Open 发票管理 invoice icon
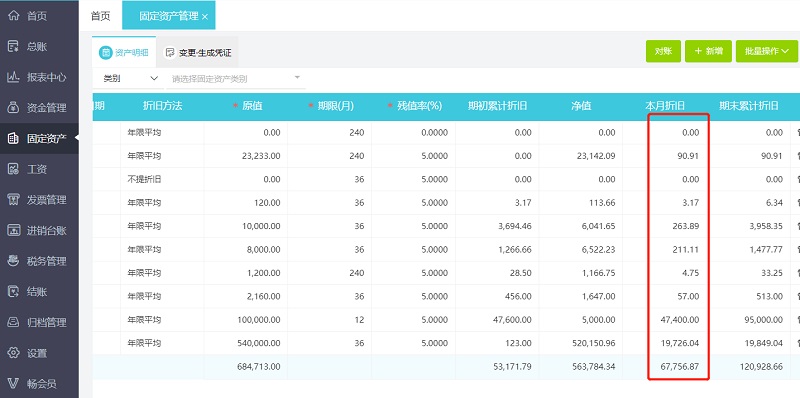Image resolution: width=800 pixels, height=398 pixels. 13,200
